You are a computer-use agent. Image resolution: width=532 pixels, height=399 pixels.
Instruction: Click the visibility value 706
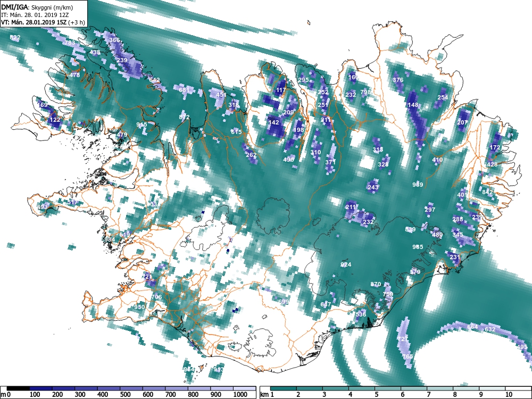click(x=156, y=297)
